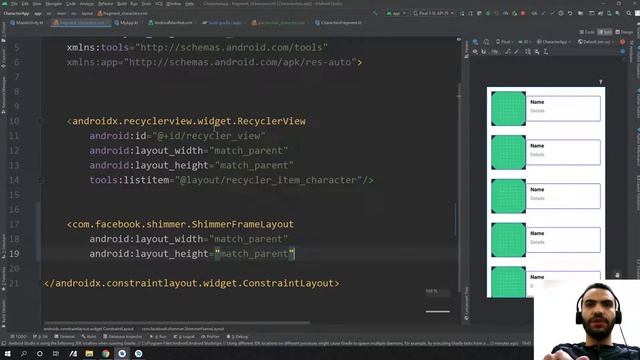The width and height of the screenshot is (640, 360).
Task: Toggle the autoconnect magnet icon in preview
Action: (x=484, y=52)
